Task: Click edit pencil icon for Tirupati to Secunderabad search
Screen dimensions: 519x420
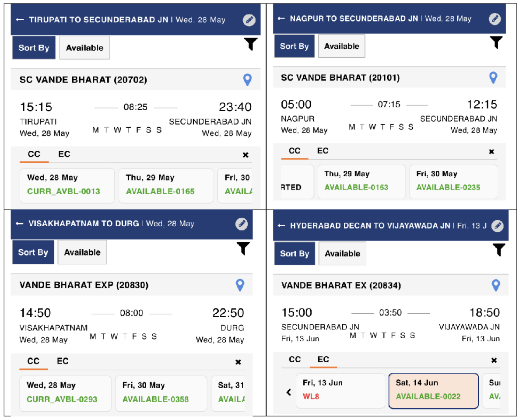Action: point(249,20)
